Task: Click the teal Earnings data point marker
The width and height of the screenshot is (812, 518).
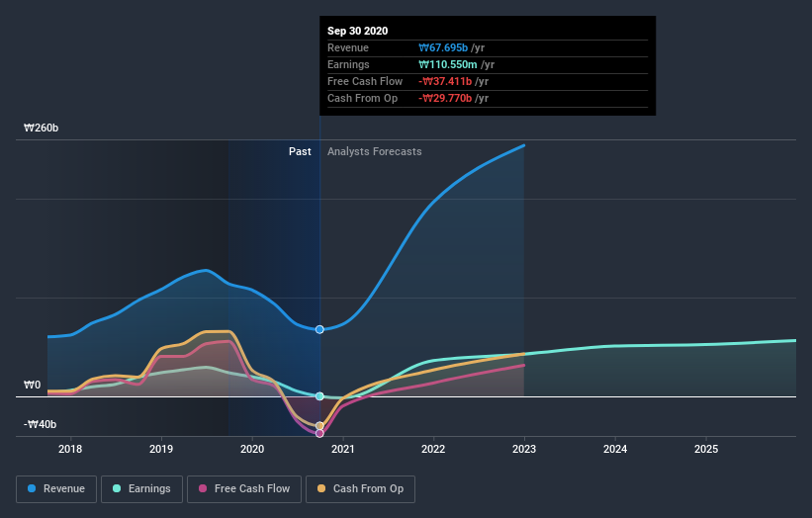Action: pyautogui.click(x=319, y=396)
